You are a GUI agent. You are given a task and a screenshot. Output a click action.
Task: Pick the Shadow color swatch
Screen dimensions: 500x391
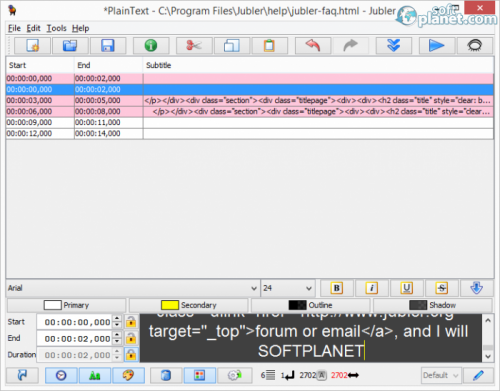coord(418,305)
